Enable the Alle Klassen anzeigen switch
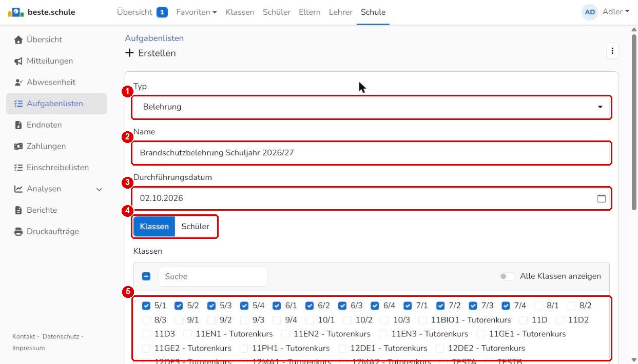This screenshot has height=364, width=638. (508, 276)
